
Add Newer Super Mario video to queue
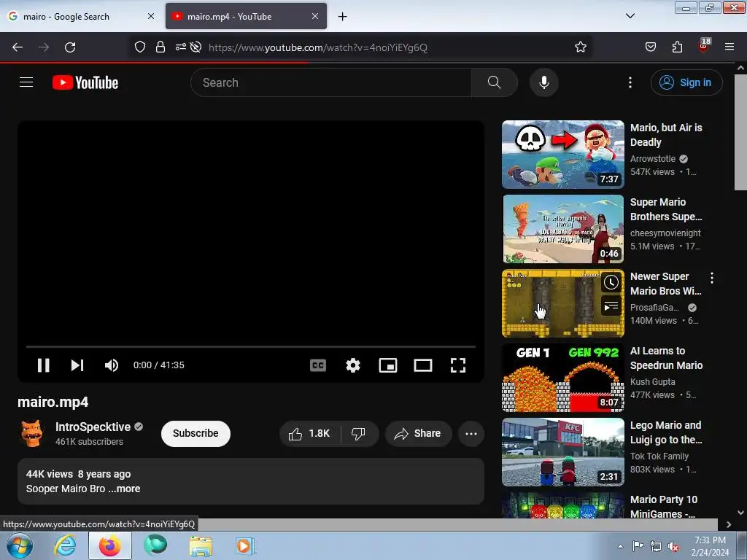click(x=611, y=306)
